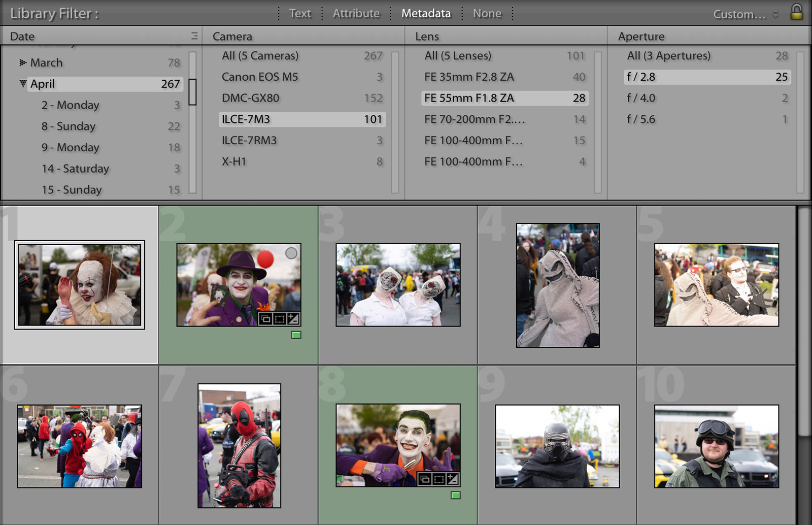Screen dimensions: 812x525
Task: Filter by ILCE-7RM3 camera
Action: 302,141
